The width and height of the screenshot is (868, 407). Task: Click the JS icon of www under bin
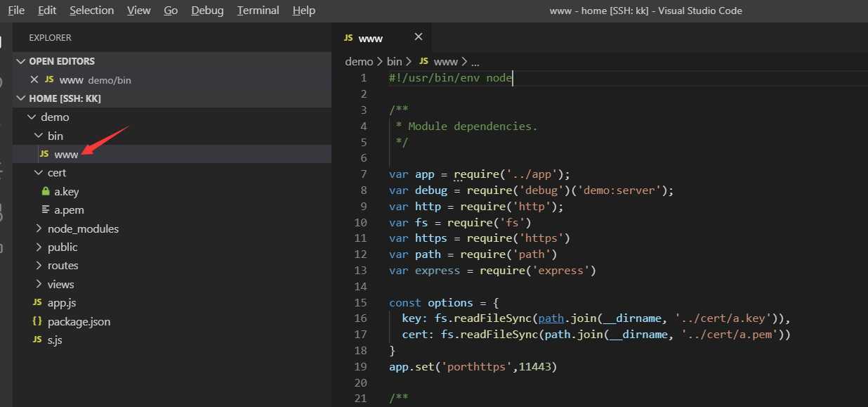(x=45, y=154)
